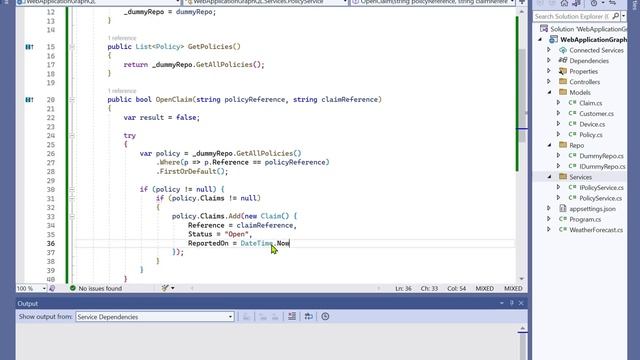Select DummyRepo.cs in the Repo folder

[601, 156]
